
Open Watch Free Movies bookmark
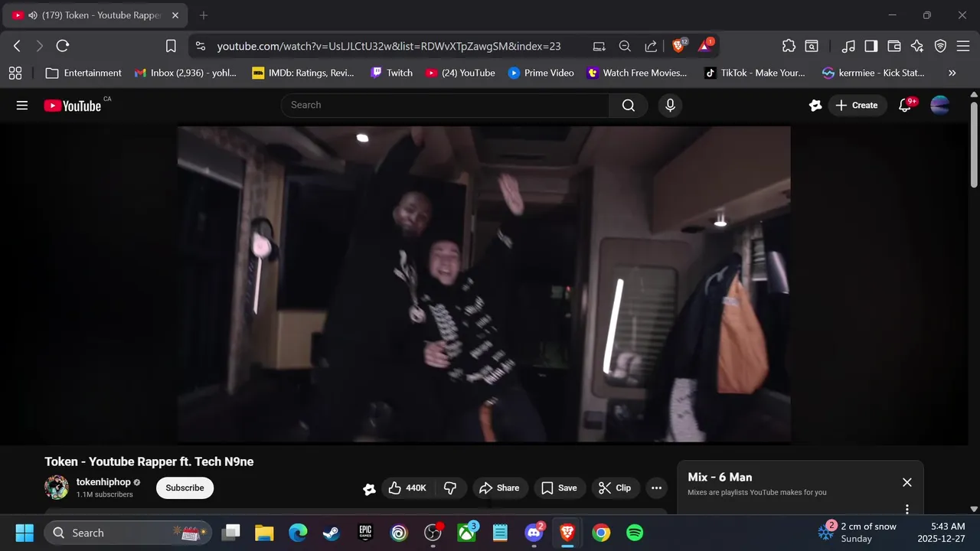637,73
